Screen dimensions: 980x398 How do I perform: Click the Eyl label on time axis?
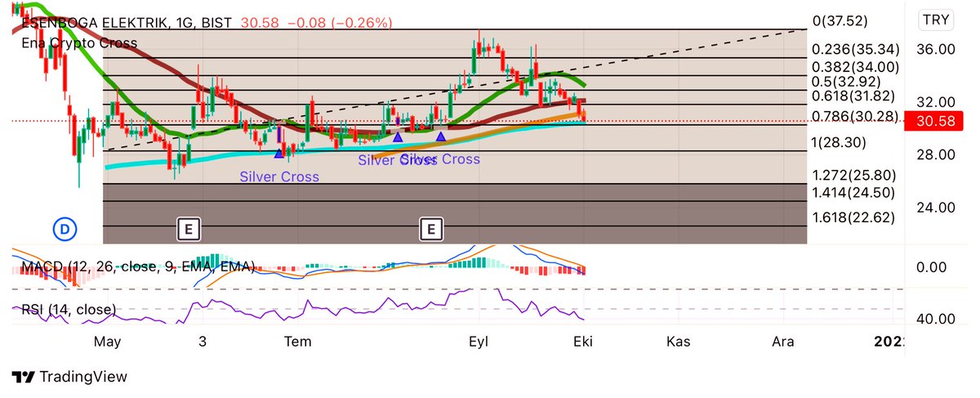[x=478, y=342]
